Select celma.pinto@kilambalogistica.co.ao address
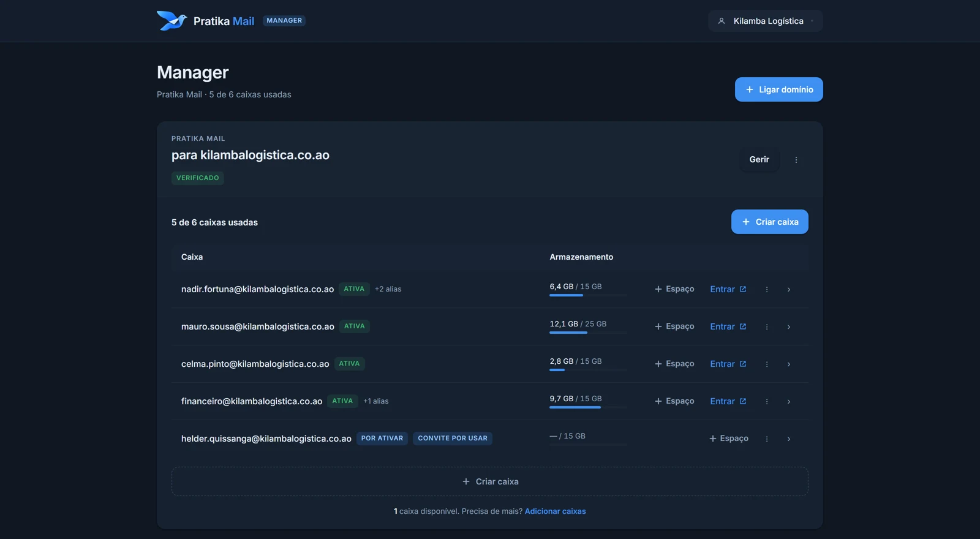Screen dimensions: 980x539 255,364
